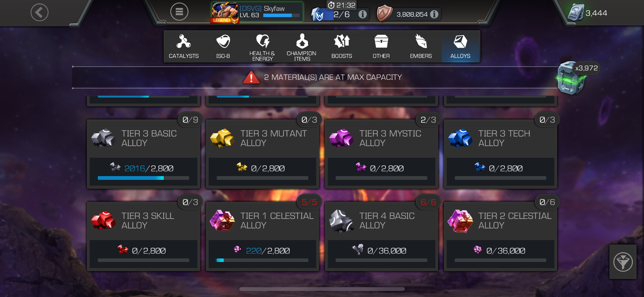Switch to the ISO-8 tab
Image resolution: width=644 pixels, height=297 pixels.
click(223, 47)
